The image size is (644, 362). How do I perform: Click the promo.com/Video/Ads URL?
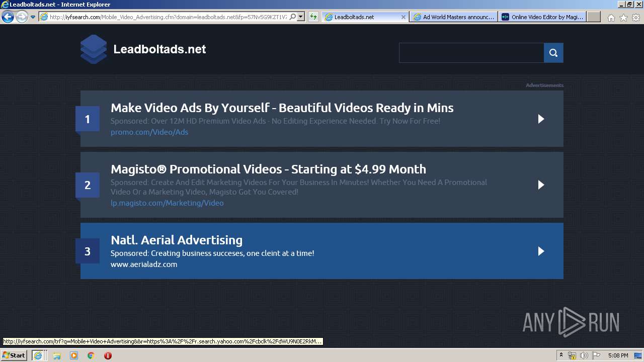pyautogui.click(x=149, y=132)
